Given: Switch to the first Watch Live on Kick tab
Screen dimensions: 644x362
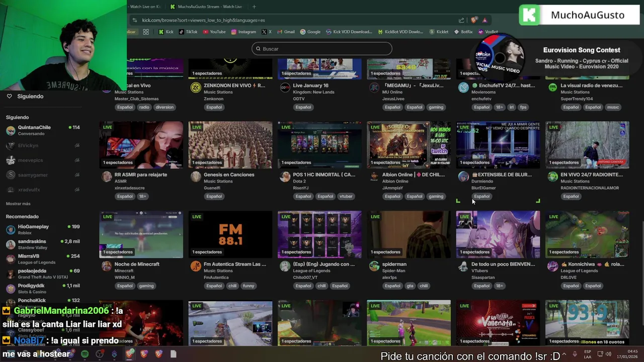Looking at the screenshot, I should click(144, 7).
